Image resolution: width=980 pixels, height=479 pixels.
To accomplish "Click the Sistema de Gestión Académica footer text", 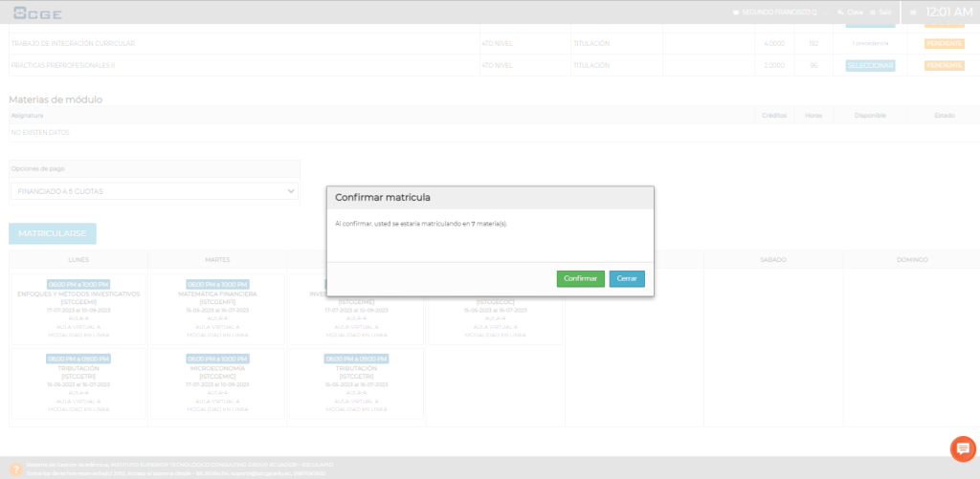I will point(179,465).
